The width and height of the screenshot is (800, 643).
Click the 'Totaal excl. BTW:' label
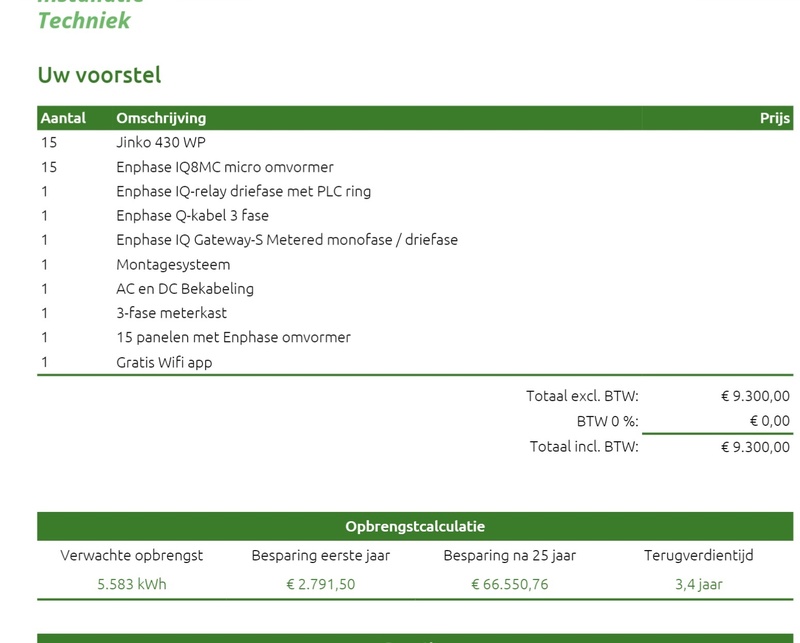(x=582, y=396)
